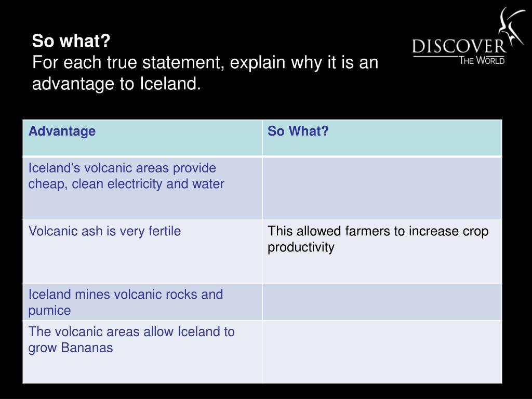Select the 'So what?' bold heading
Viewport: 532px width, 399px height.
[x=71, y=41]
